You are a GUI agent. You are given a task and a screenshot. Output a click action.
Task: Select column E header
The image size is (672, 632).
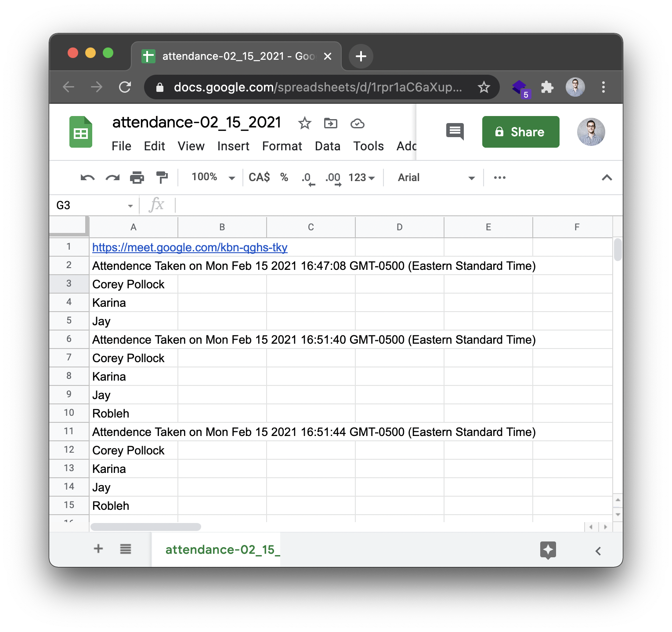click(x=488, y=227)
